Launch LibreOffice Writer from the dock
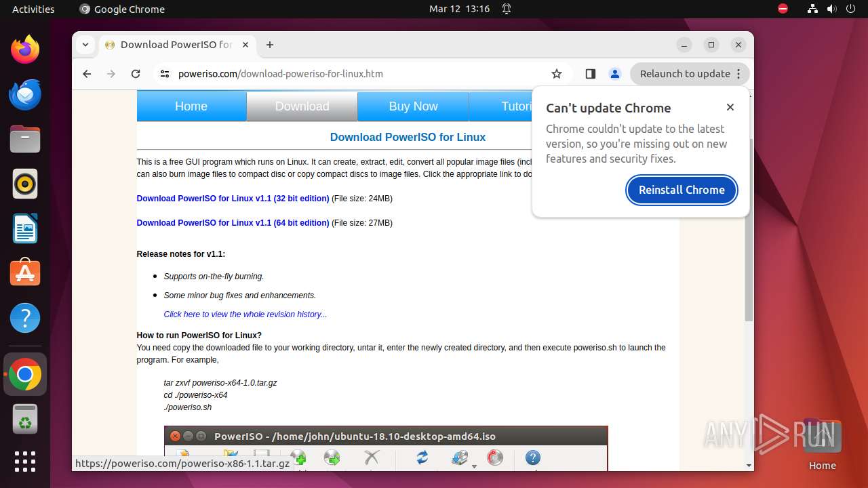 coord(25,228)
